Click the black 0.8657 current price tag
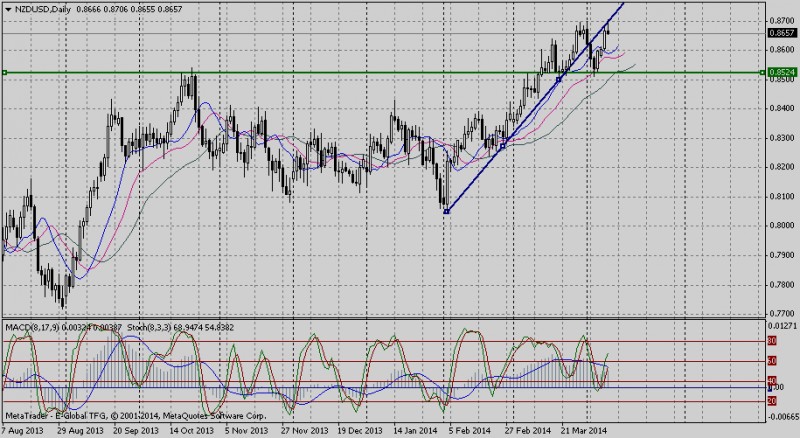 pyautogui.click(x=780, y=32)
